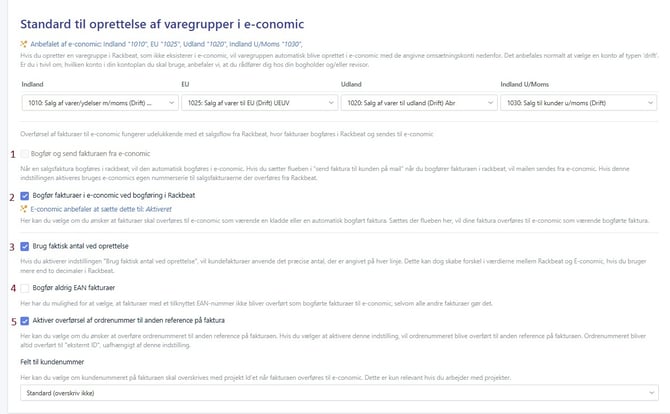Click chevron arrow in Udland dropdown
Screen dimensions: 670x414
(491, 103)
